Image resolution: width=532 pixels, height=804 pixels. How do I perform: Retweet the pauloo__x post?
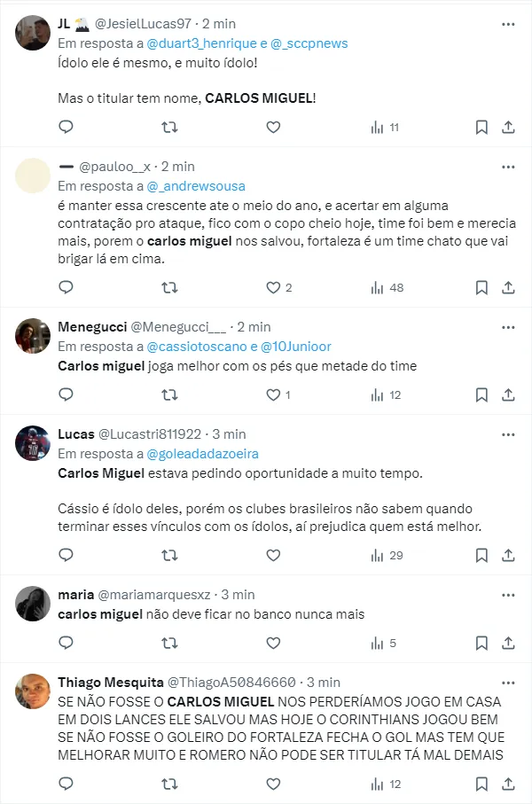point(169,288)
